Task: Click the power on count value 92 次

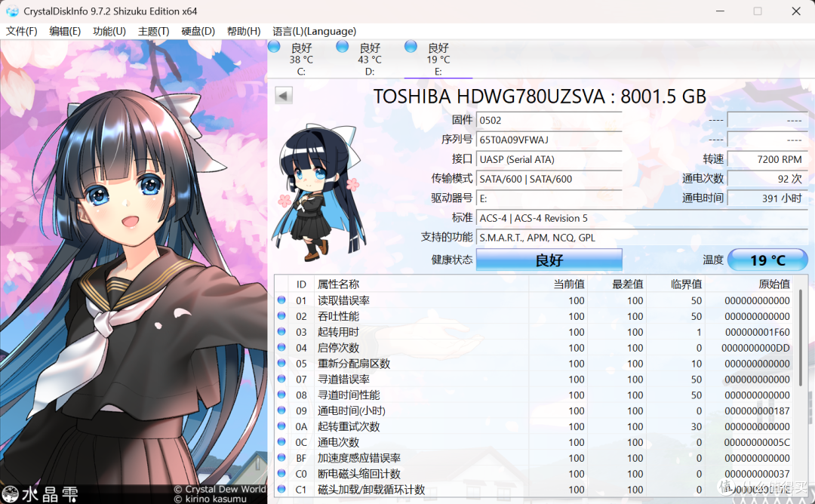Action: pos(767,180)
